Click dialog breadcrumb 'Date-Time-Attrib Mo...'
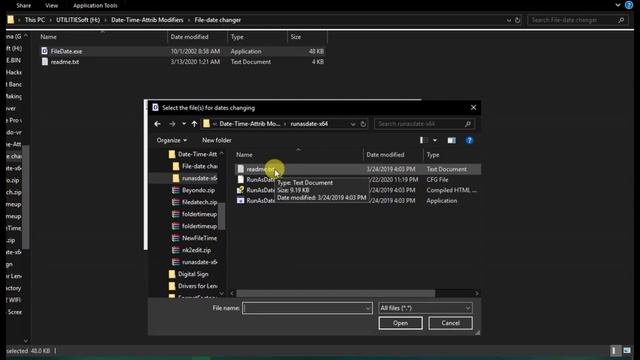 click(x=250, y=124)
